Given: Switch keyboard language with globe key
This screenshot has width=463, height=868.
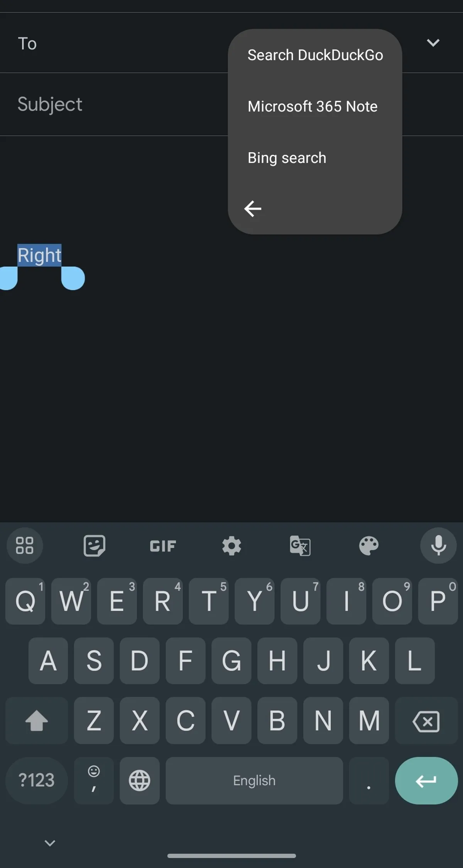Looking at the screenshot, I should (x=140, y=781).
